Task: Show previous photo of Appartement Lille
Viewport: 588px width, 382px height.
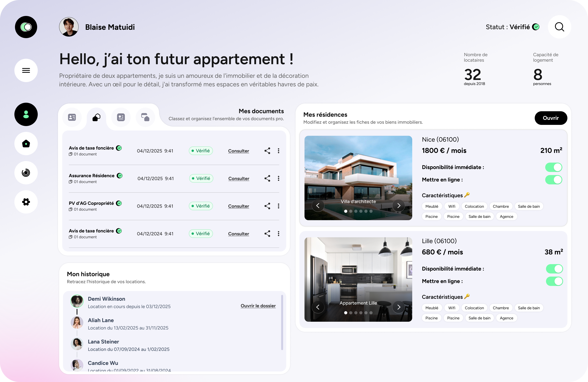Action: 318,307
